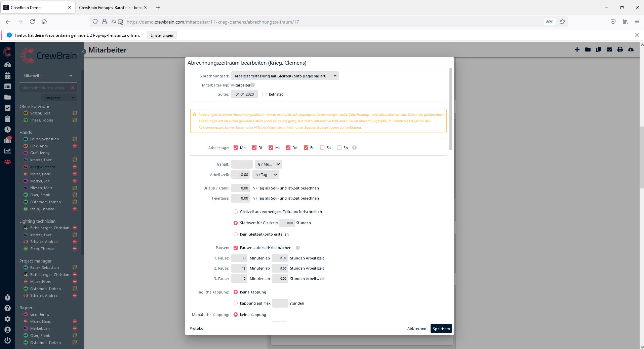Viewport: 644px width, 349px height.
Task: Click the envelope mail icon in toolbar
Action: tap(609, 50)
